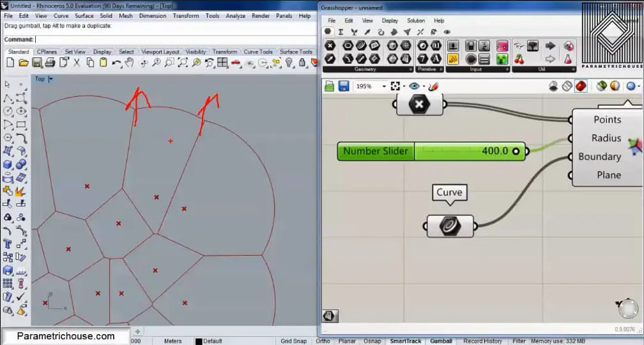Screen dimensions: 644x345
Task: Click the Vector parameter icon in Geometry panel
Action: 330,59
